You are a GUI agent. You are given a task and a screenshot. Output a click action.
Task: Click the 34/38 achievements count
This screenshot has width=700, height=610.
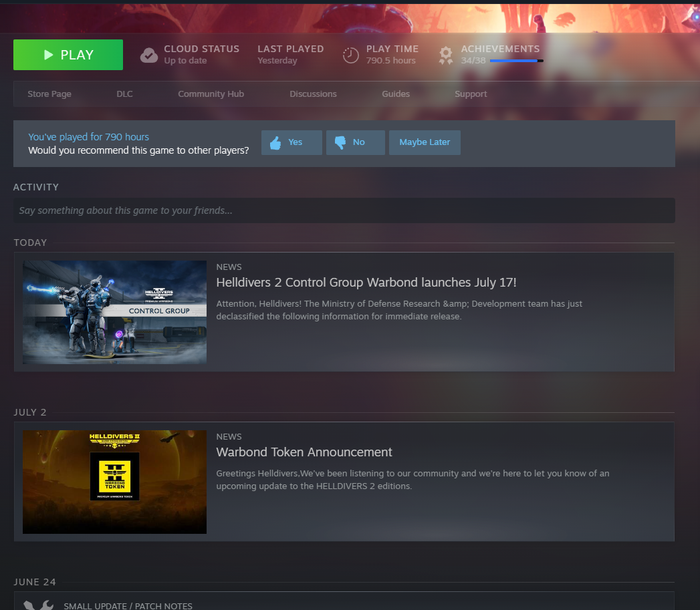coord(473,61)
